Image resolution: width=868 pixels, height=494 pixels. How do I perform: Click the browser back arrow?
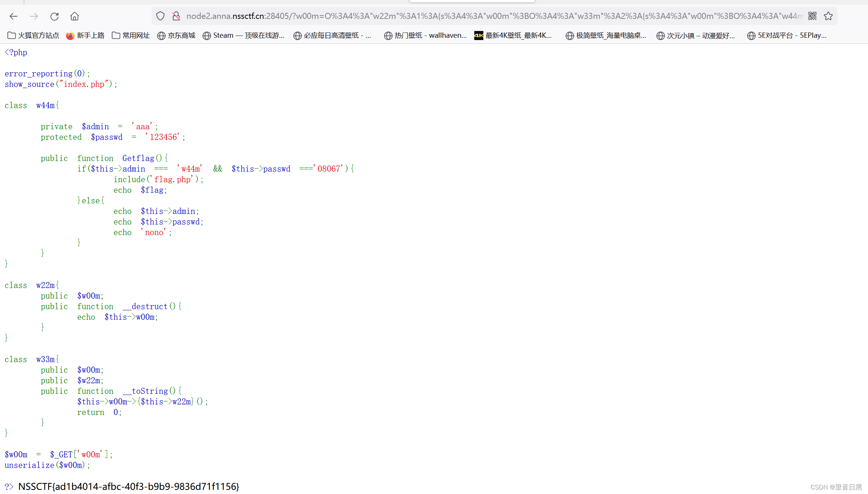coord(14,16)
